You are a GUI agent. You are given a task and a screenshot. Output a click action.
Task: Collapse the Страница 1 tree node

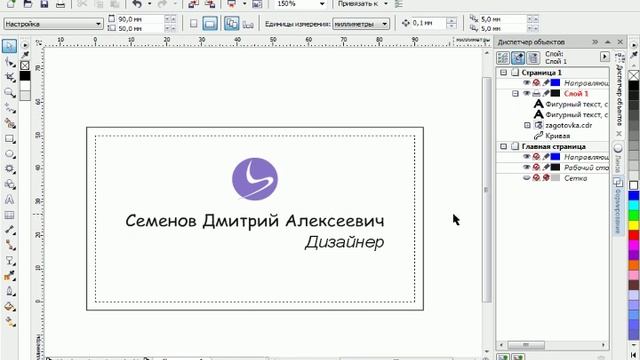click(x=504, y=73)
